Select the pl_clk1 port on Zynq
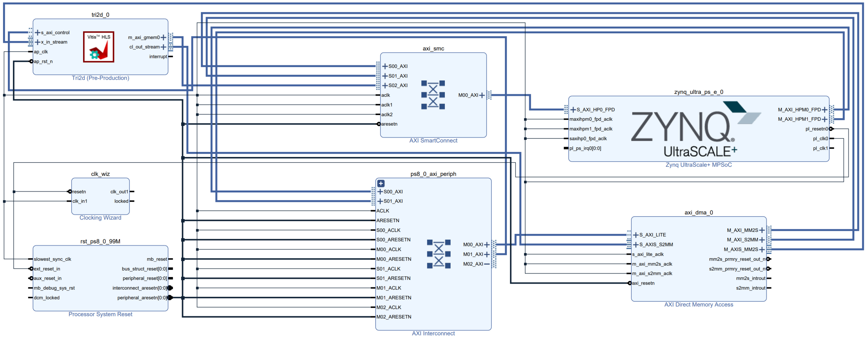 click(821, 148)
